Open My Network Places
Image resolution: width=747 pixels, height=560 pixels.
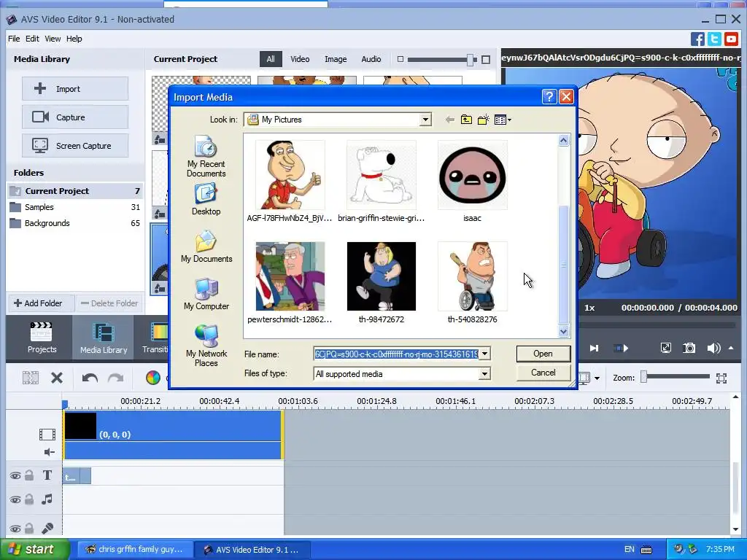click(206, 346)
